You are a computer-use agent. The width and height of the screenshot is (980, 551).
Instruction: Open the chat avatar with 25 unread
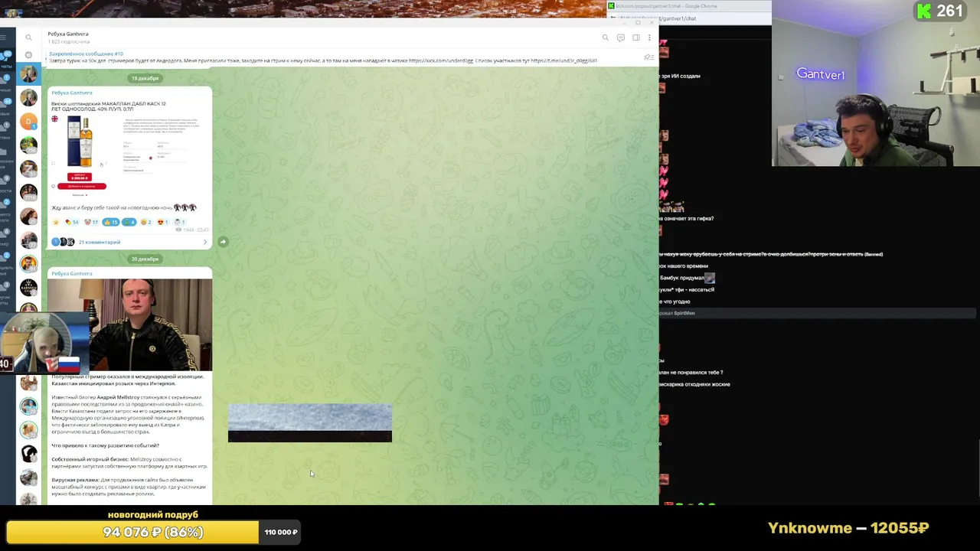click(x=28, y=216)
